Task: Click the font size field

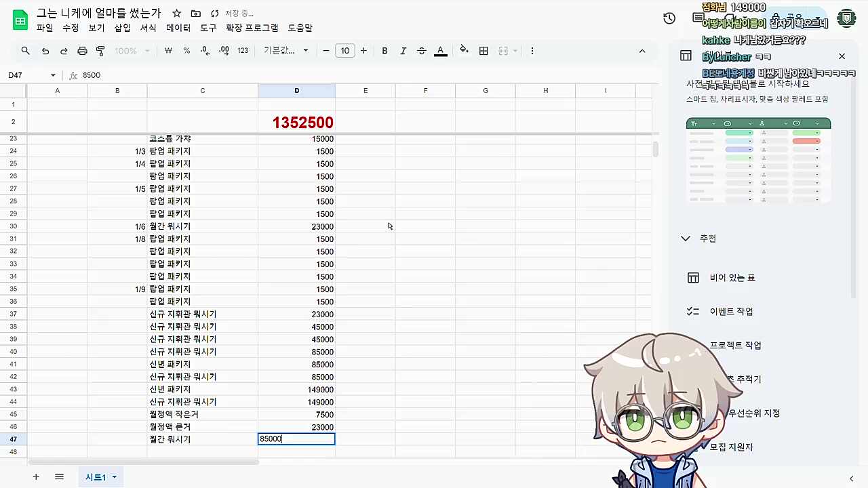Action: (345, 51)
